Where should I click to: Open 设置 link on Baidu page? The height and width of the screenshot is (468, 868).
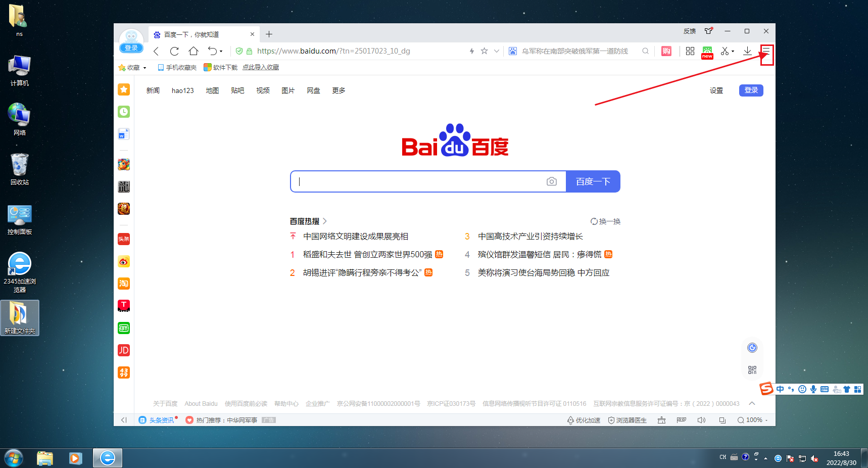pyautogui.click(x=716, y=90)
